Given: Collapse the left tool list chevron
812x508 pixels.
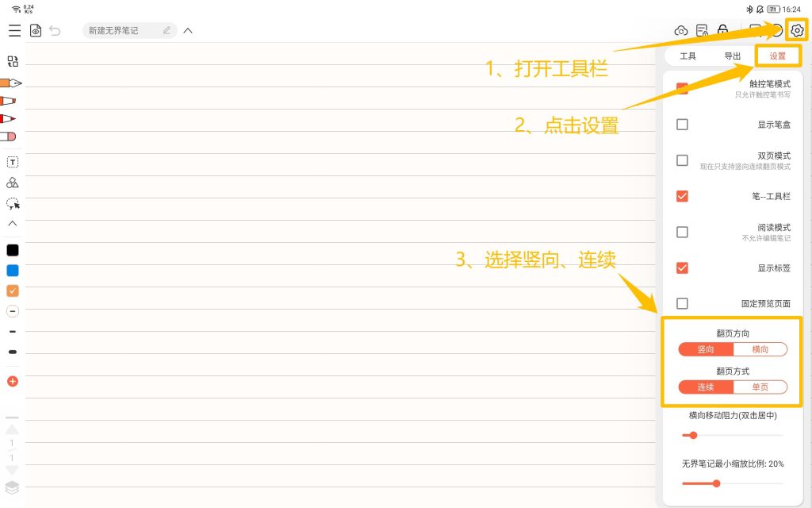Looking at the screenshot, I should click(x=13, y=223).
